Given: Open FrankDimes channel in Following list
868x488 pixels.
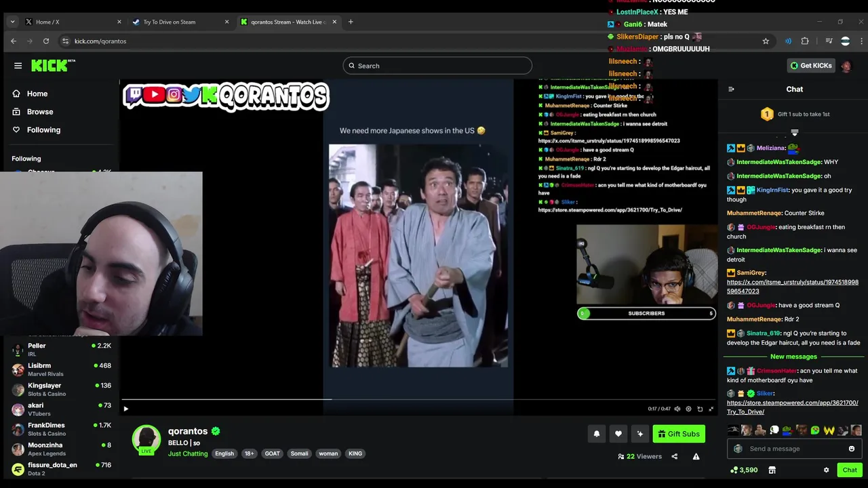Looking at the screenshot, I should tap(61, 429).
